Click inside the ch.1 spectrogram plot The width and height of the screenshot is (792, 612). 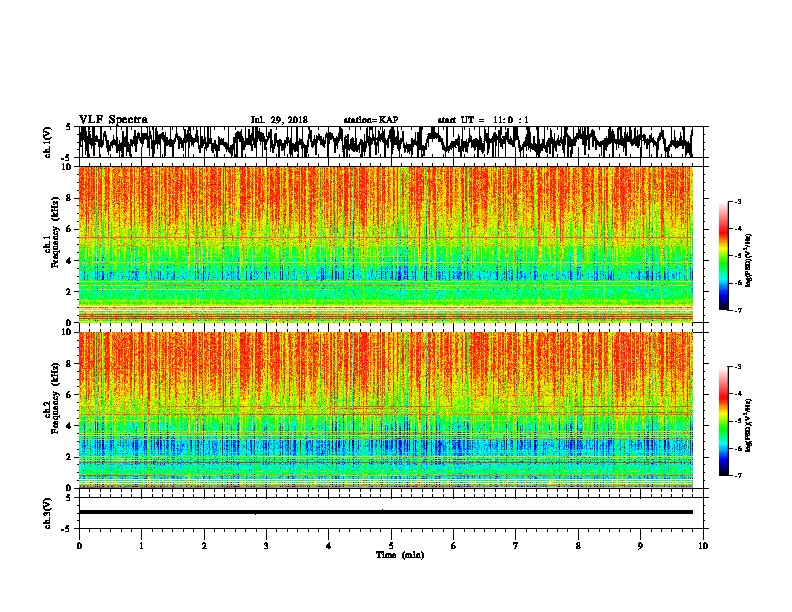[386, 244]
